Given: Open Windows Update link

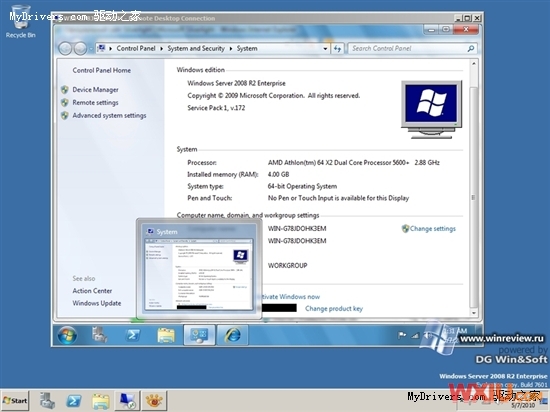Looking at the screenshot, I should point(97,303).
